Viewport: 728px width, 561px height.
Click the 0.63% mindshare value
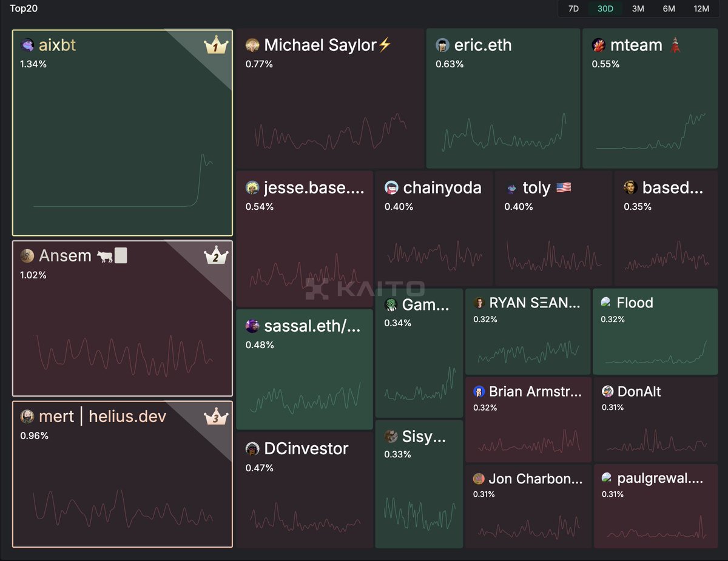pos(450,64)
